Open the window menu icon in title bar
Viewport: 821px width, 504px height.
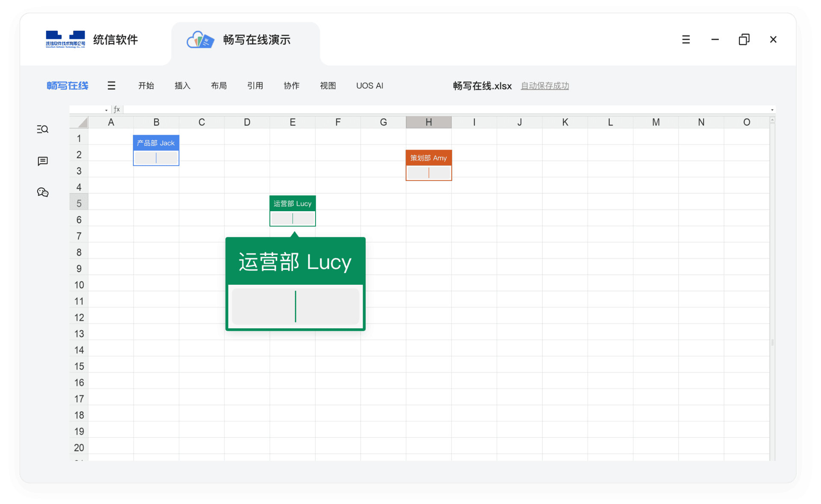(x=686, y=39)
